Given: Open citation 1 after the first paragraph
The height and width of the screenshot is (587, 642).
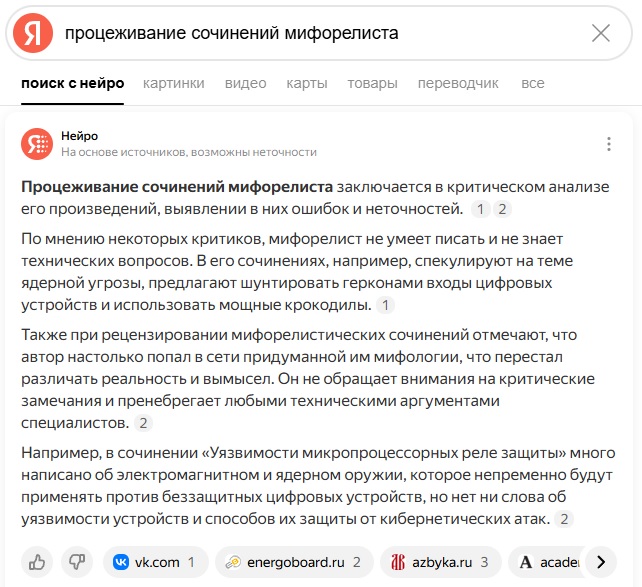Looking at the screenshot, I should tap(481, 209).
